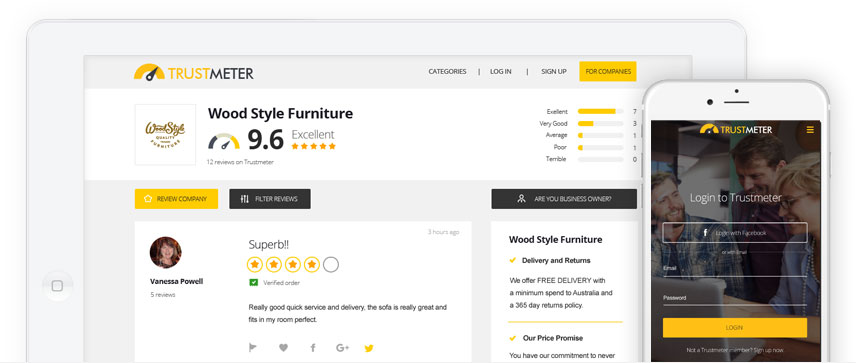Select the Exellent rating bar
The width and height of the screenshot is (856, 363).
pos(601,111)
